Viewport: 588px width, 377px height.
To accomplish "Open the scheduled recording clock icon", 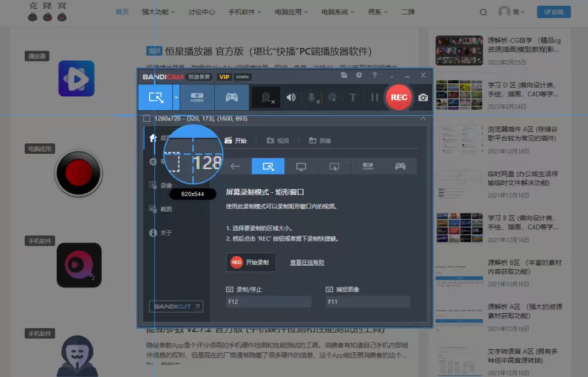I will coord(359,75).
